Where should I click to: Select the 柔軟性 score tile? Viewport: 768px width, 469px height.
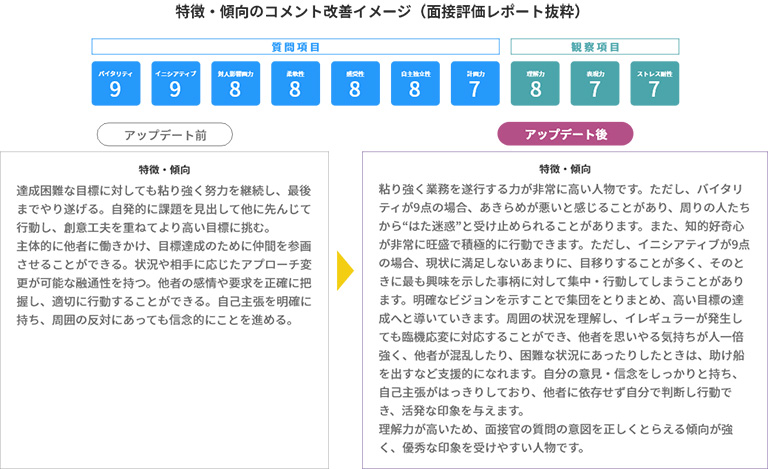tap(295, 85)
